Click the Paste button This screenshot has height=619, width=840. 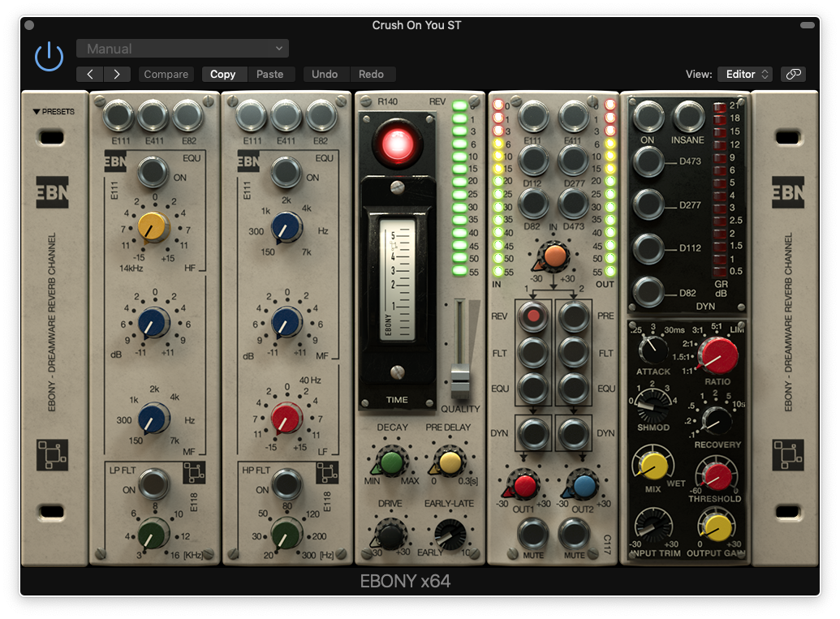click(270, 75)
